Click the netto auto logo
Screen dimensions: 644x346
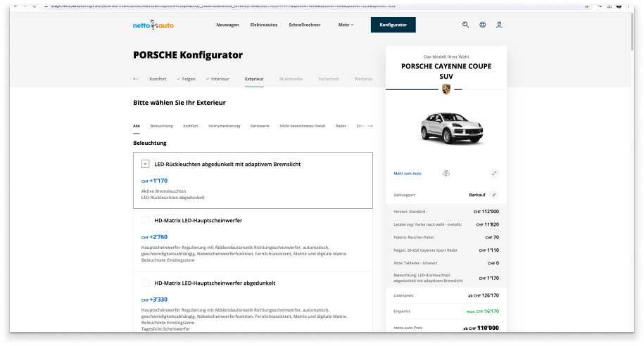(153, 25)
